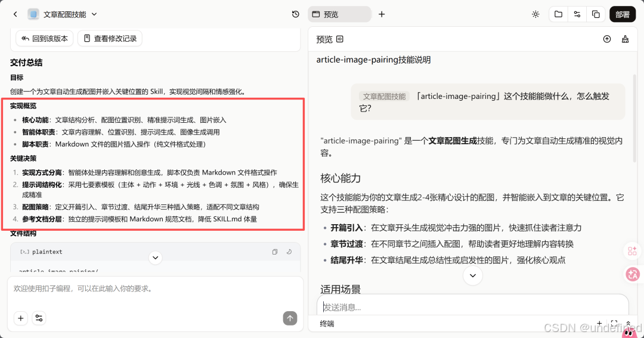Screen dimensions: 644x338
Task: Click the 智能体职责 bullet text
Action: (x=120, y=132)
